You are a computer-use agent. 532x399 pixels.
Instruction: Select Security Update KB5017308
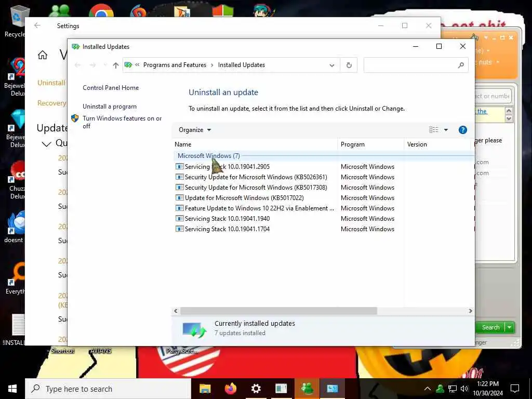[x=251, y=187]
